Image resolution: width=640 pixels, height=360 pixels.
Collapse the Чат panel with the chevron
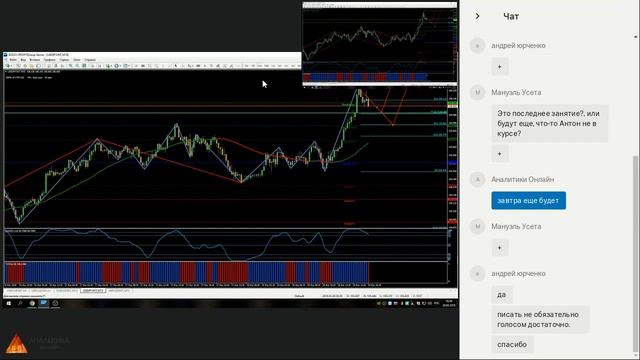pos(477,16)
